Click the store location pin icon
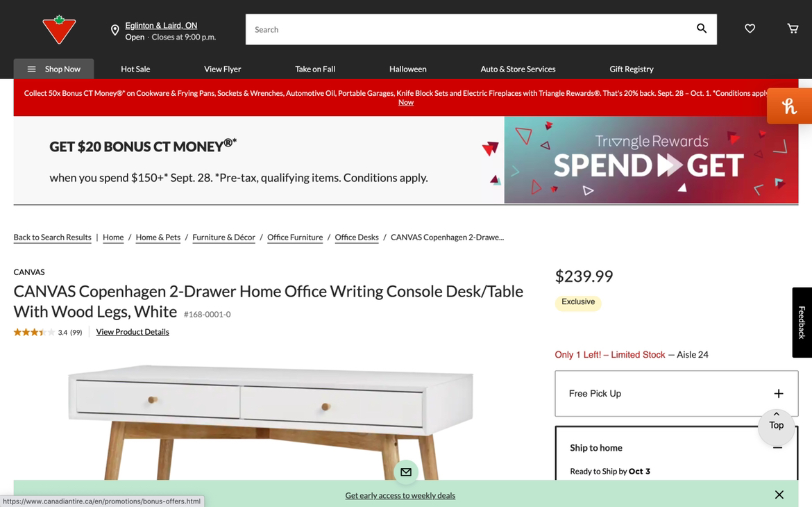The height and width of the screenshot is (507, 812). tap(115, 31)
